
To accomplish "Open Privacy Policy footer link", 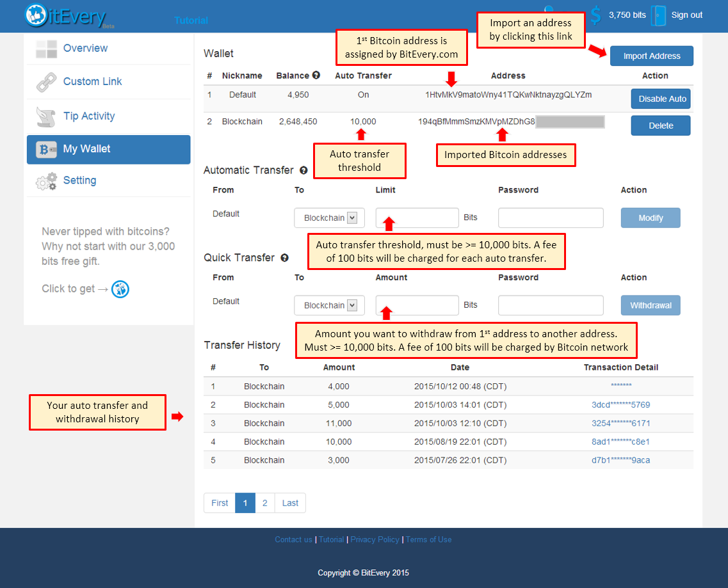I will 375,540.
